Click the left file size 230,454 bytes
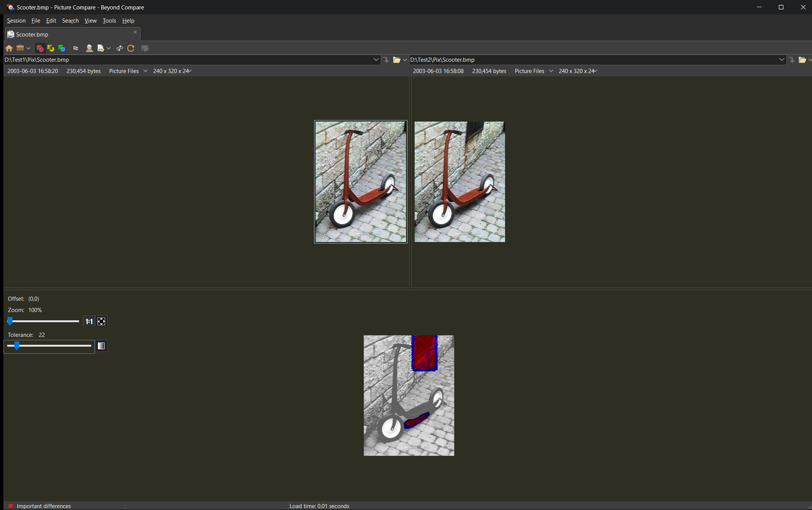The height and width of the screenshot is (510, 812). (x=84, y=71)
